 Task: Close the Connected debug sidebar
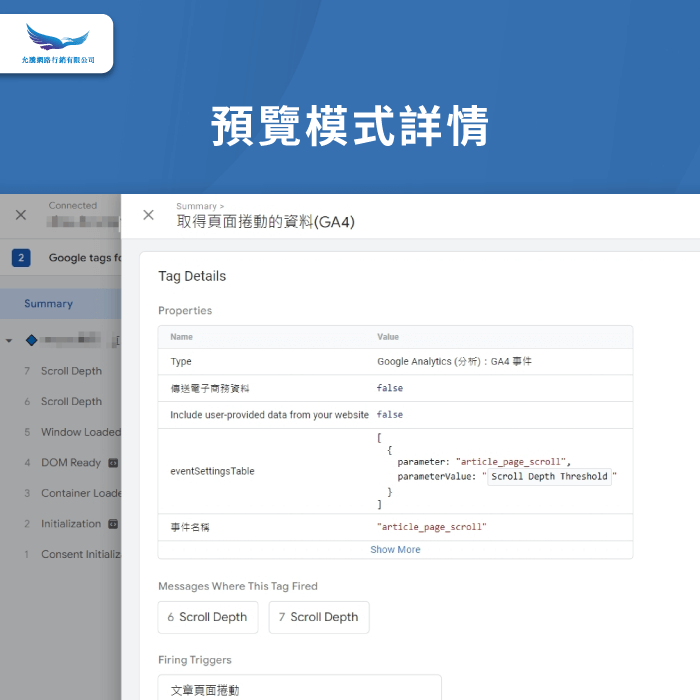(21, 215)
